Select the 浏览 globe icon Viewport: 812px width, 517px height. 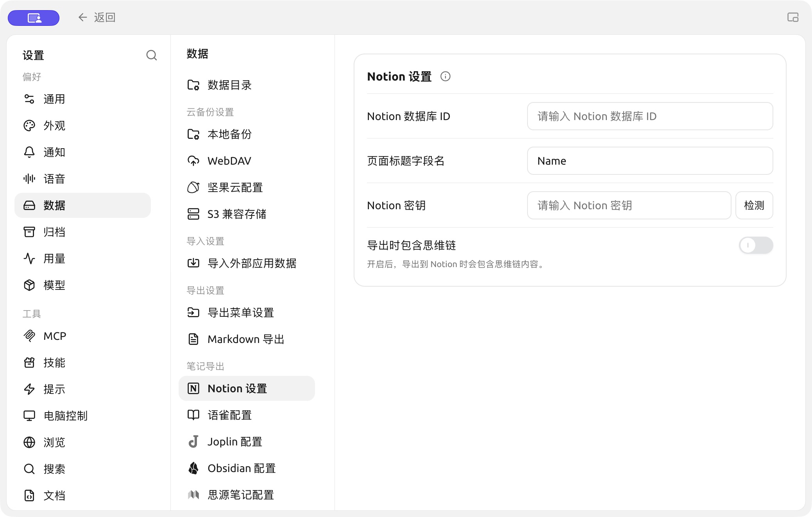pyautogui.click(x=29, y=442)
